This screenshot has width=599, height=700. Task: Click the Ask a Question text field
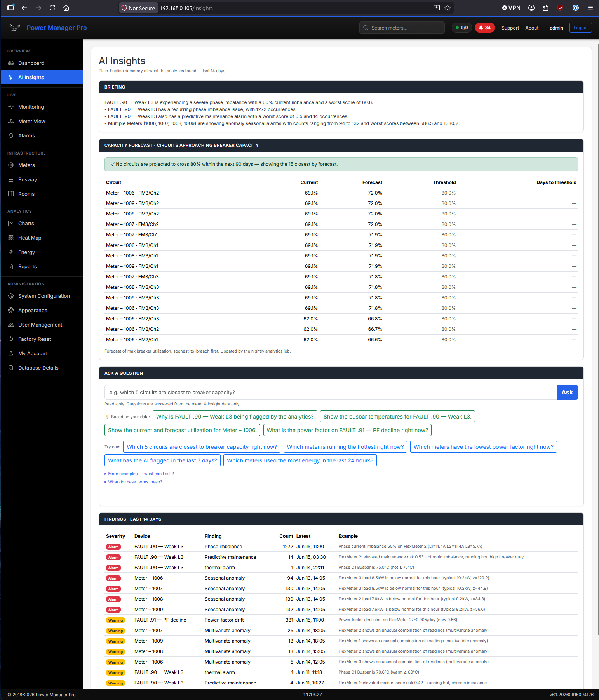tap(330, 392)
